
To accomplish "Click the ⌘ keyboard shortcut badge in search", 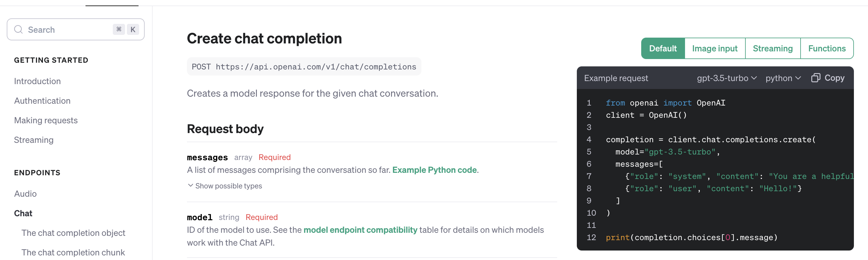I will tap(119, 29).
